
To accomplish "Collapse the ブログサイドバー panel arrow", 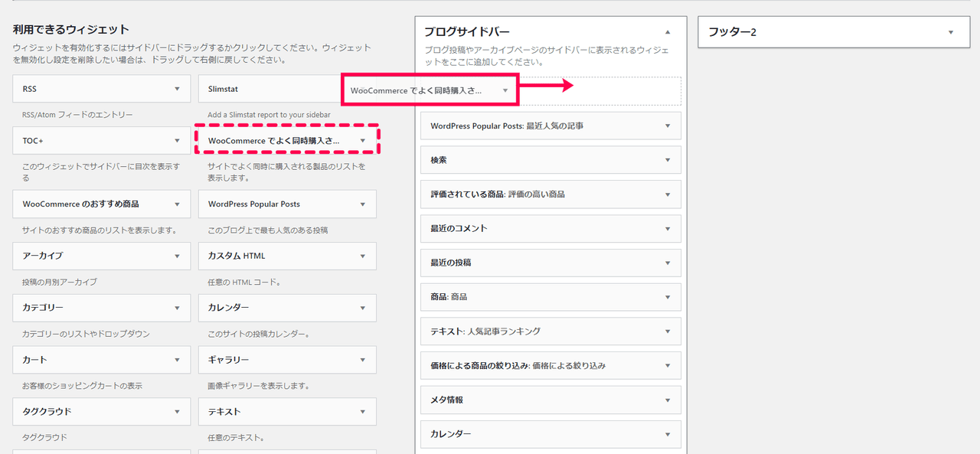I will 668,32.
